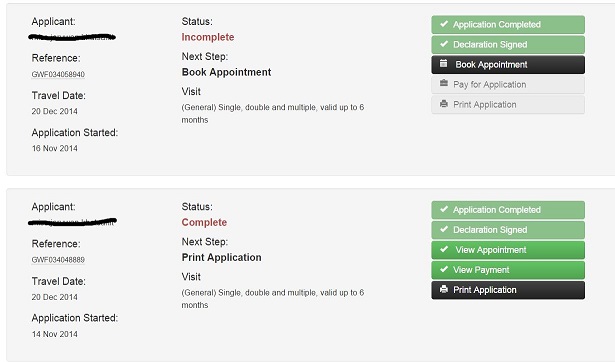Click the black Print Application button
The image size is (615, 363).
[508, 290]
